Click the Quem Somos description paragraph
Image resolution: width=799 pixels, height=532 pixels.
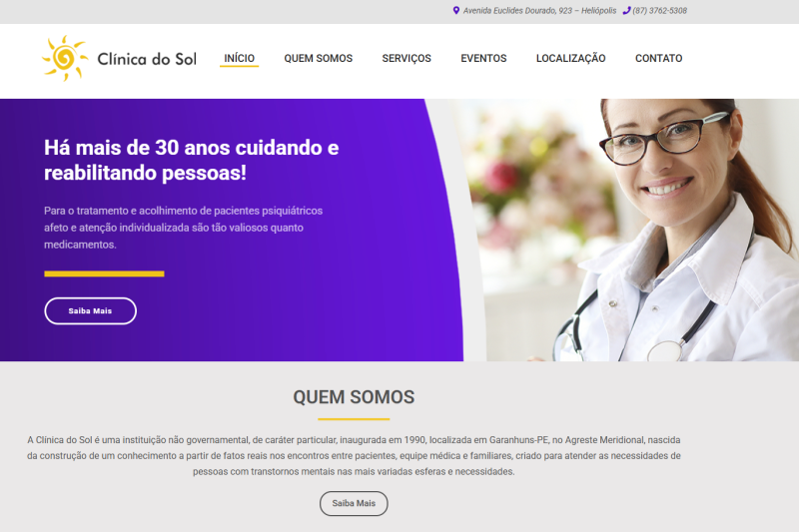pos(354,455)
